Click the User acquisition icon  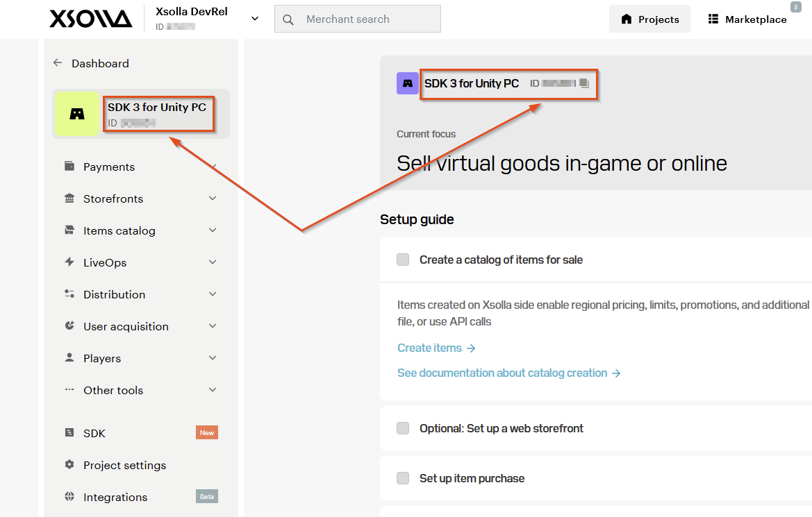click(x=69, y=325)
